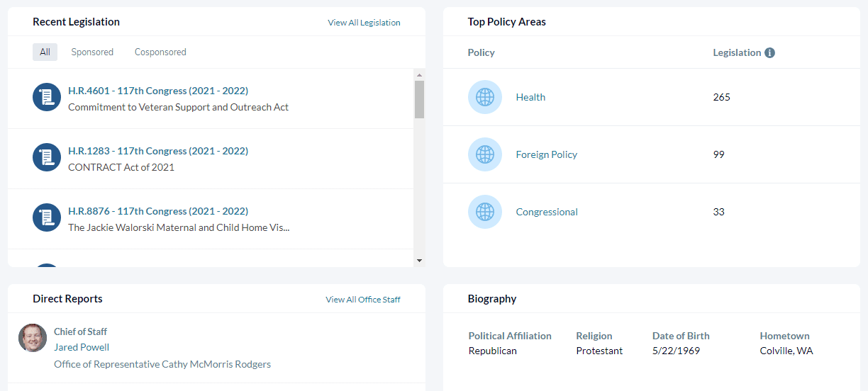The image size is (868, 391).
Task: Open View All Office Staff link
Action: click(363, 300)
